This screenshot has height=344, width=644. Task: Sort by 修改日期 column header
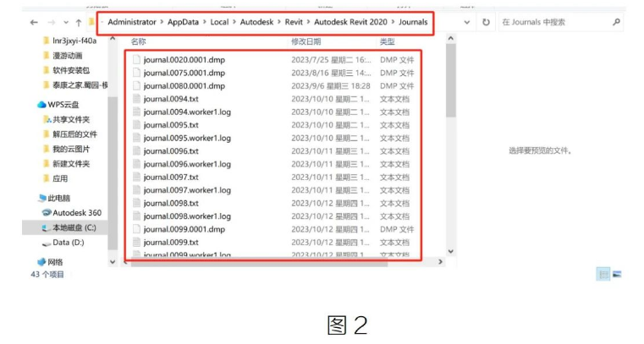[x=306, y=41]
